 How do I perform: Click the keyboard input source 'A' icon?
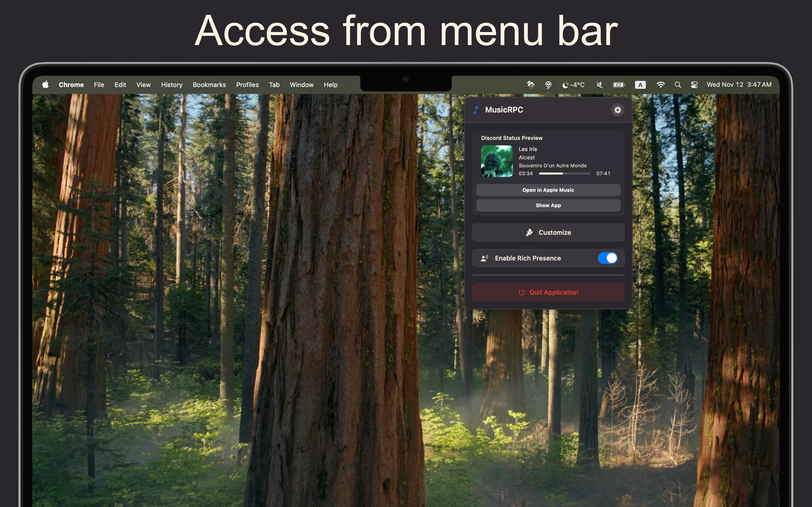[640, 84]
